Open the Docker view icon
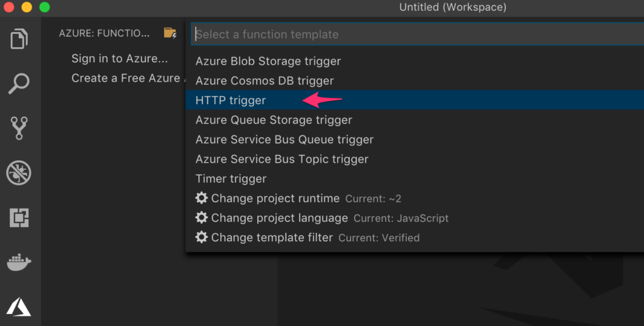Screen dimensions: 644x326 click(19, 262)
